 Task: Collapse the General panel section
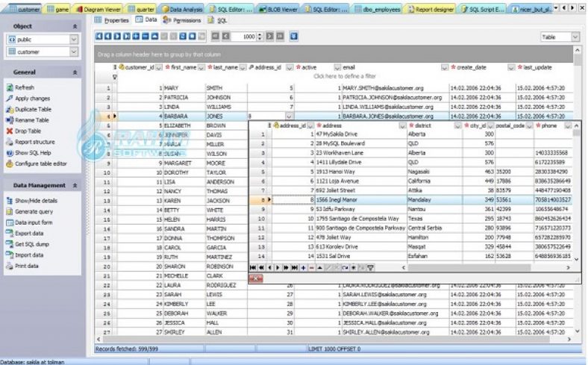pyautogui.click(x=75, y=72)
